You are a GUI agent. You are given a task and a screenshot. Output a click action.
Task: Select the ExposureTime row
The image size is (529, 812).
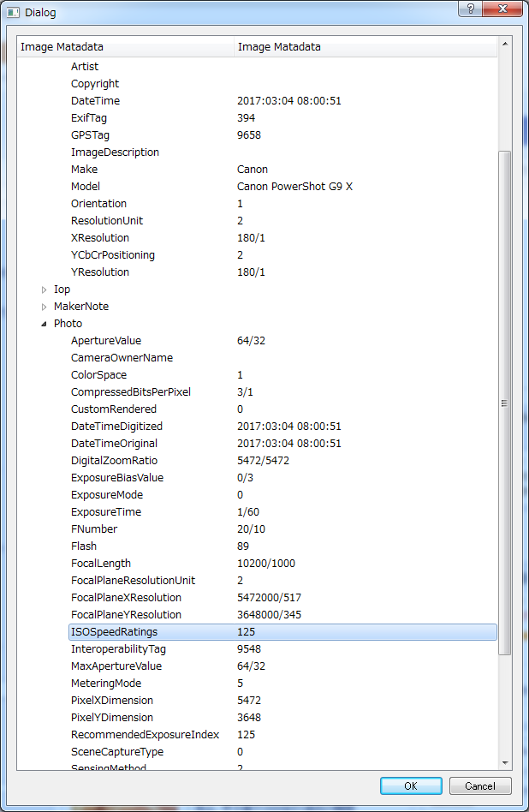pos(282,511)
